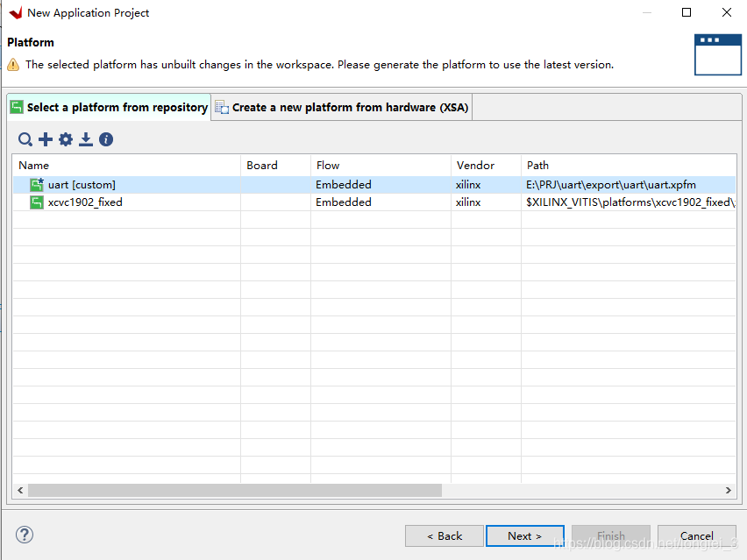Select the uart [custom] platform row
Viewport: 747px width, 560px height.
point(374,185)
